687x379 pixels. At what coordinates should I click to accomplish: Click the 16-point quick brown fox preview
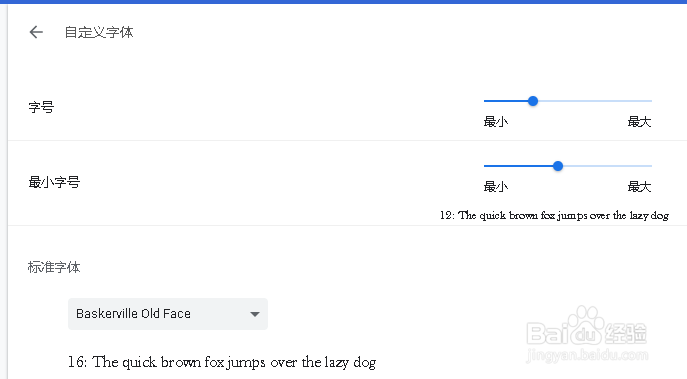pos(222,362)
